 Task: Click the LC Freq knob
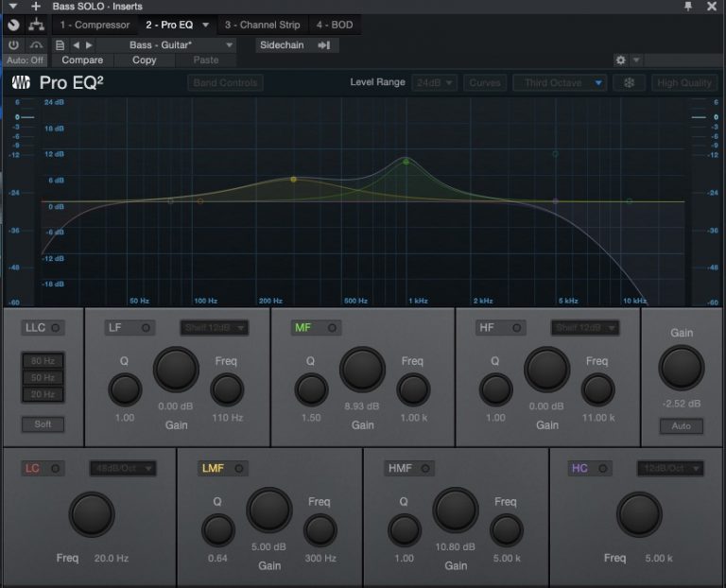tap(92, 514)
